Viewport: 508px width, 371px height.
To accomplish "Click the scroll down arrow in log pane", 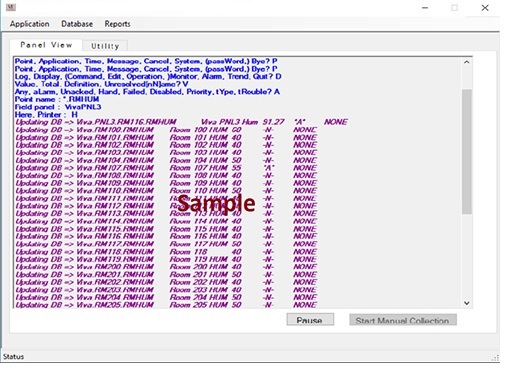I will (x=467, y=303).
